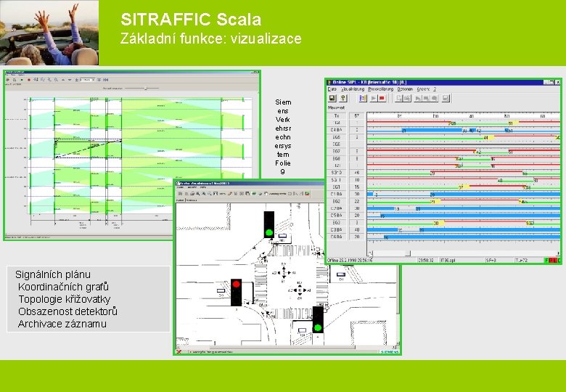The height and width of the screenshot is (392, 566).
Task: Click the 'Koordinačních grafů' list line
Action: coord(63,287)
